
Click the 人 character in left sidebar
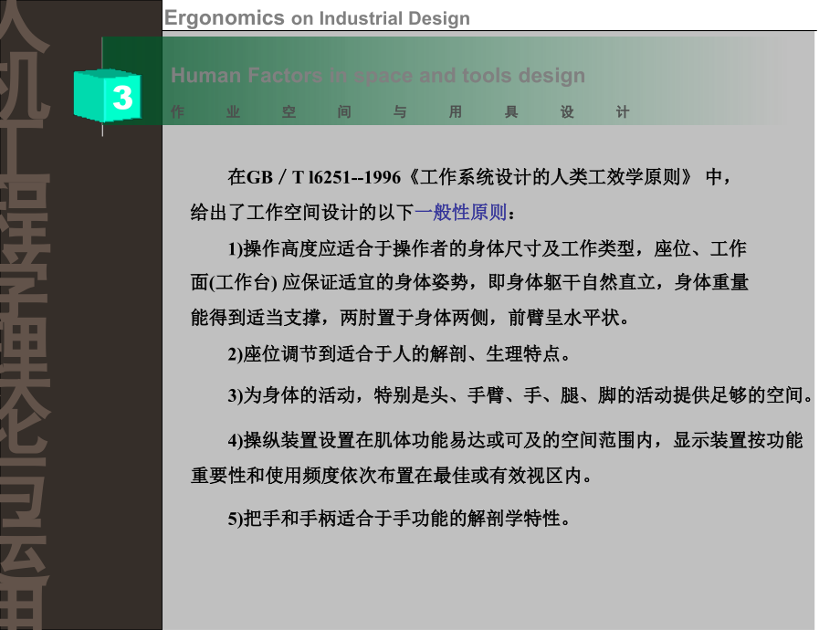27,27
